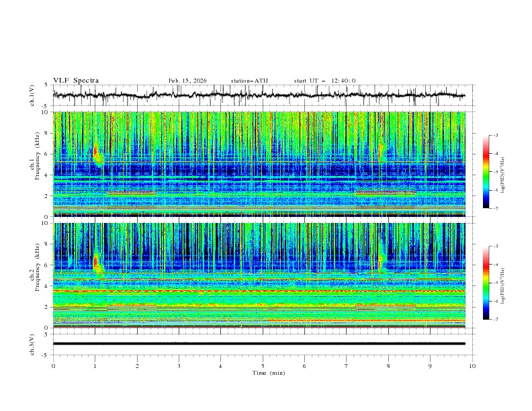Viewport: 532px width, 411px height.
Task: Click time axis tick label "3"
Action: (179, 366)
